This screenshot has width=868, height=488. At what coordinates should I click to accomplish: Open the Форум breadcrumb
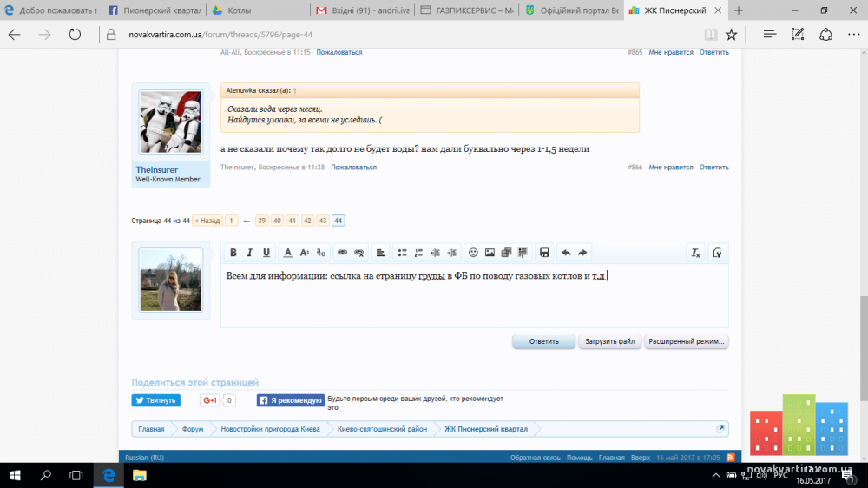[193, 429]
